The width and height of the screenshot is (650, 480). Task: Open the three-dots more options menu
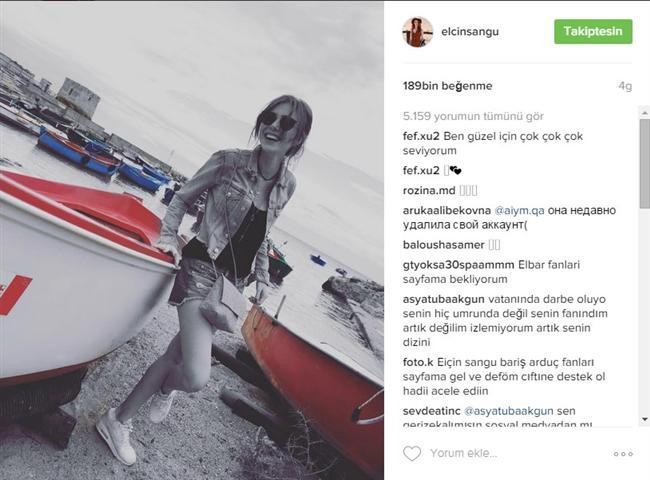623,454
